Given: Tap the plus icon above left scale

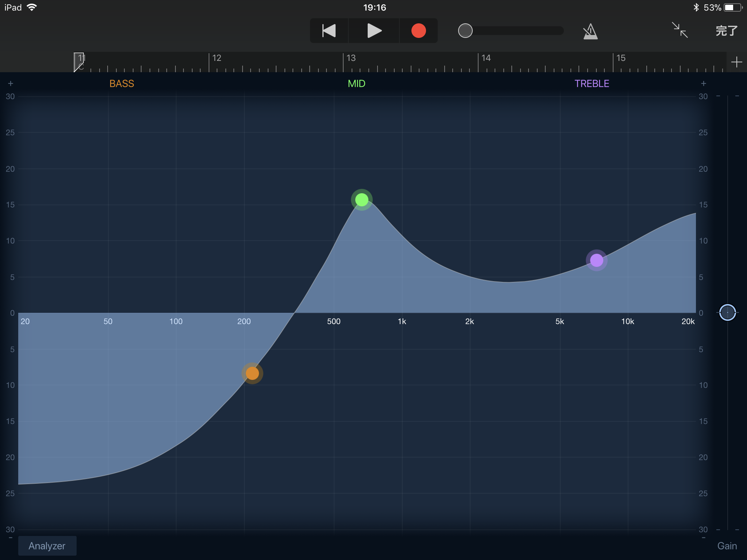Looking at the screenshot, I should tap(11, 83).
